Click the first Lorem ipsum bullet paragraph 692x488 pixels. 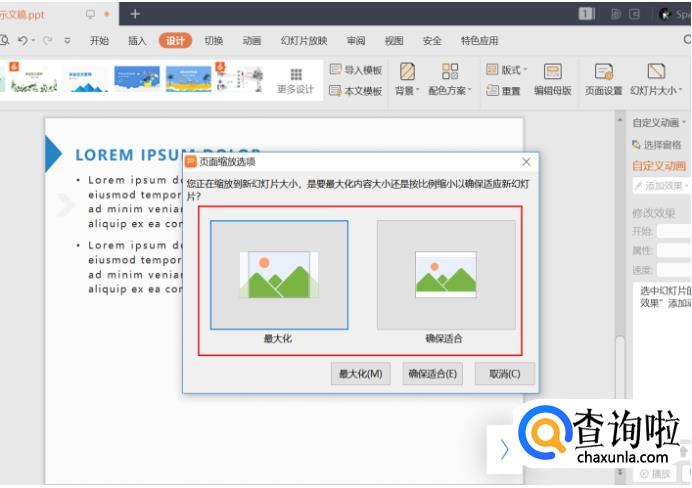click(135, 202)
